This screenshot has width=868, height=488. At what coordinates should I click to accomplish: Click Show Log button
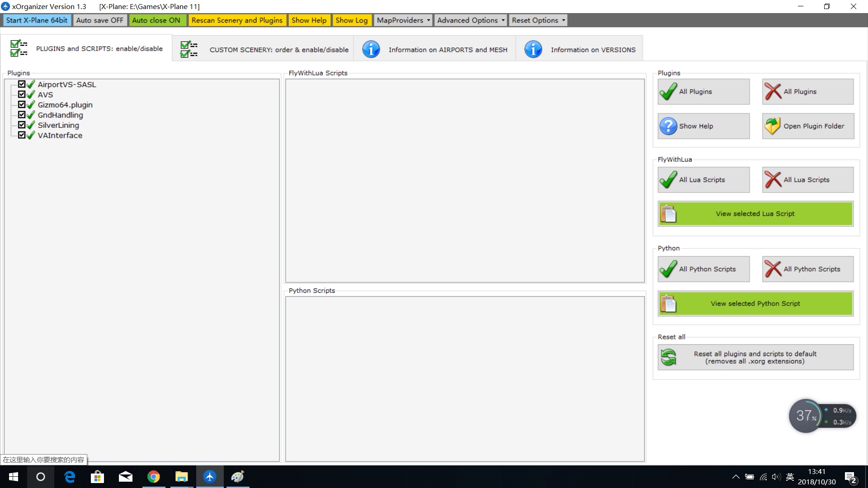pos(352,20)
